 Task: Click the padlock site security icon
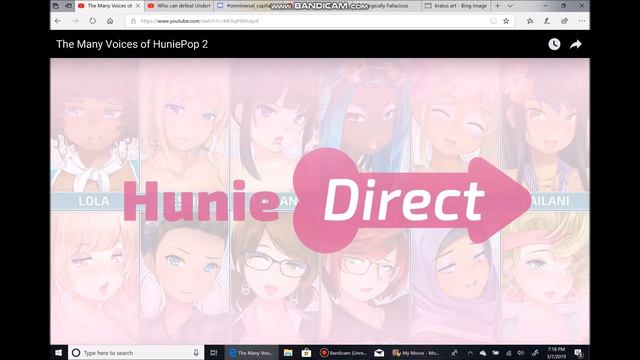[x=133, y=21]
